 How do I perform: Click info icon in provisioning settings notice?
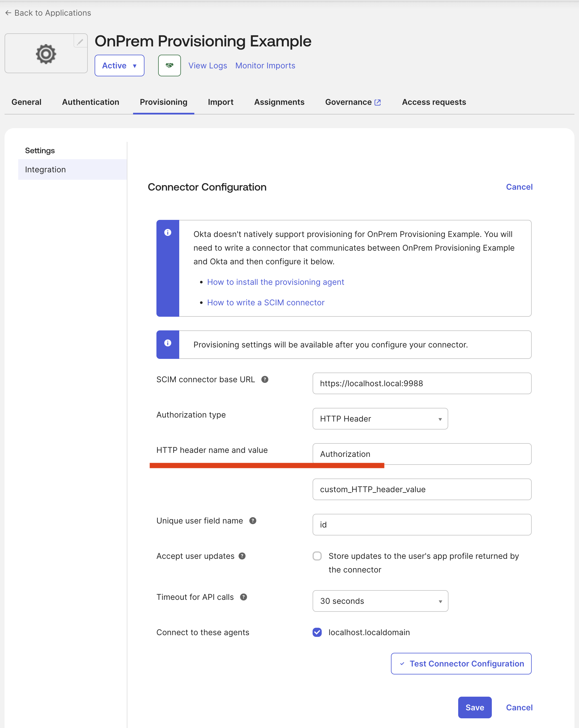[x=168, y=343]
